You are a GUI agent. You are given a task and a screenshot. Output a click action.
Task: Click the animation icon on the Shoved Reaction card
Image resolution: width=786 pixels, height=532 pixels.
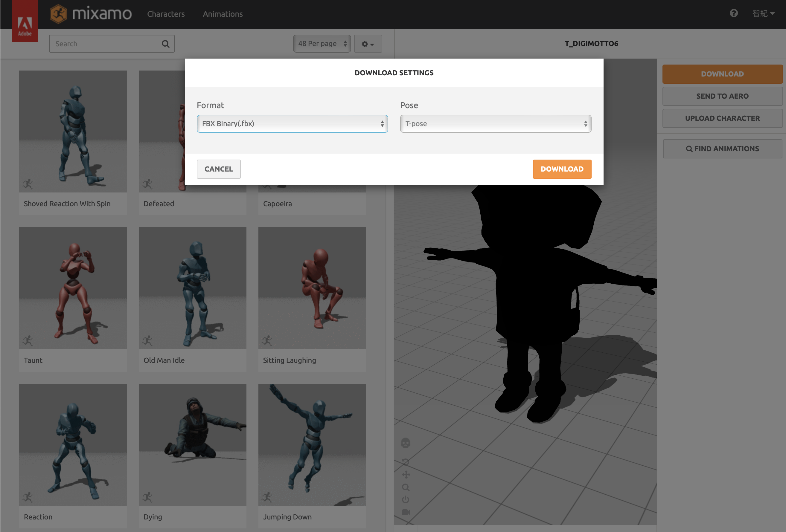point(28,184)
